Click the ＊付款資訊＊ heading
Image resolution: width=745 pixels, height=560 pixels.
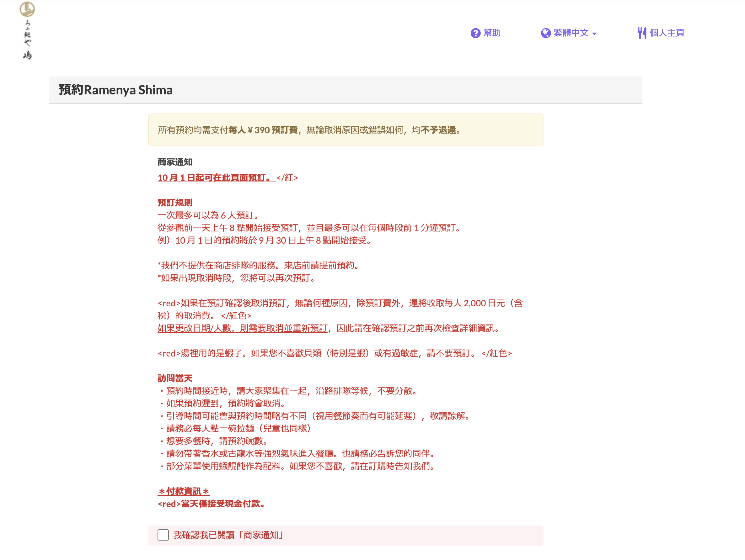point(184,491)
